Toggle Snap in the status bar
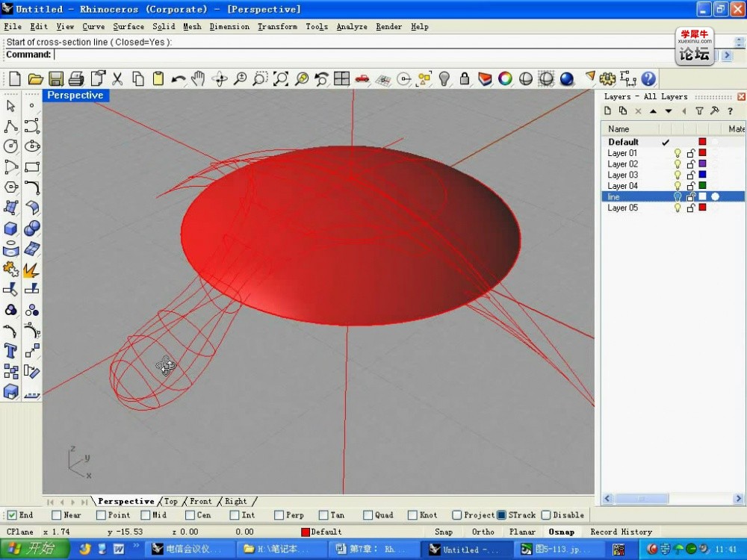747x560 pixels. tap(444, 532)
